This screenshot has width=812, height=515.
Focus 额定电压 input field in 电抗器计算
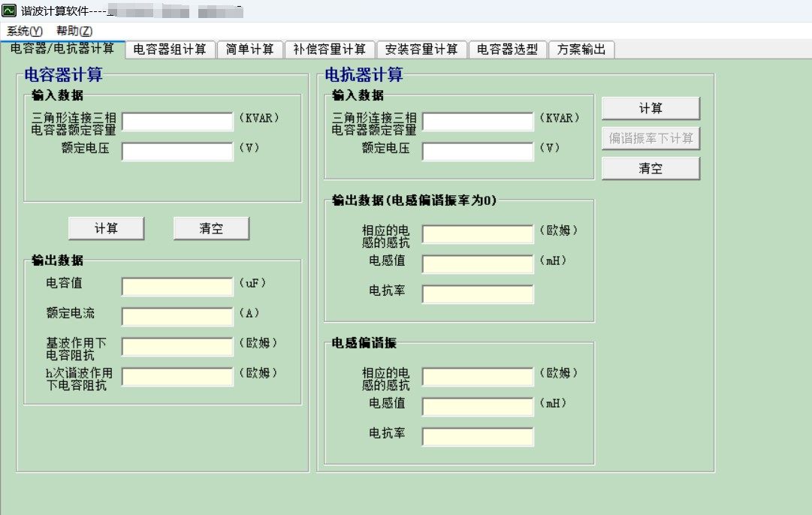pyautogui.click(x=478, y=152)
